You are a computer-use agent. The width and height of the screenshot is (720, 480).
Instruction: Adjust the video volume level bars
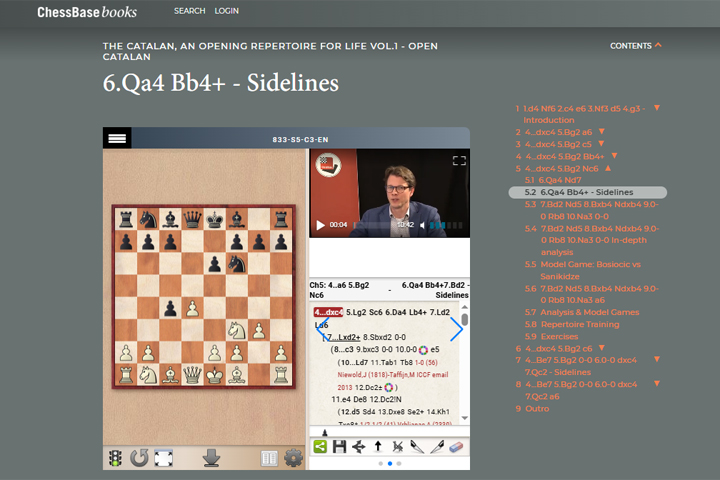[446, 225]
